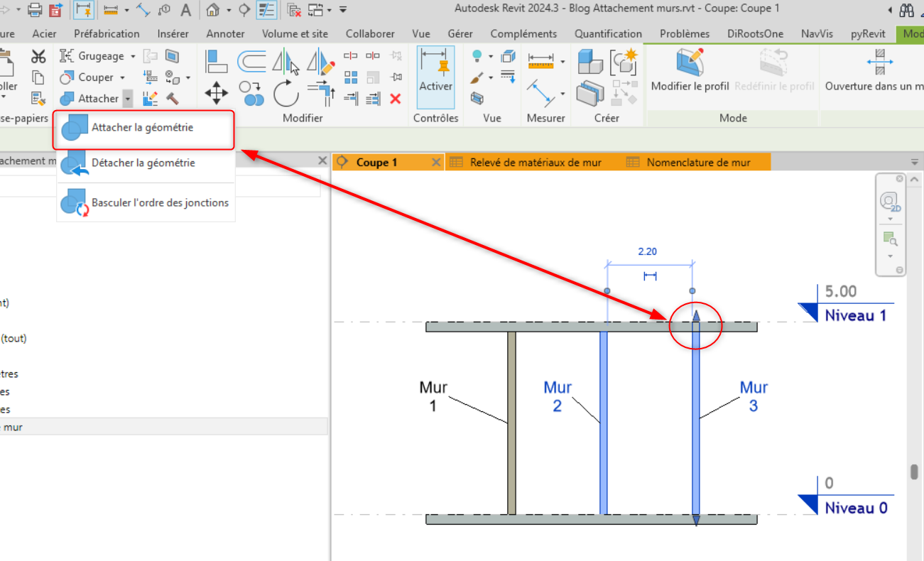Open the default 3D view house icon

[212, 10]
